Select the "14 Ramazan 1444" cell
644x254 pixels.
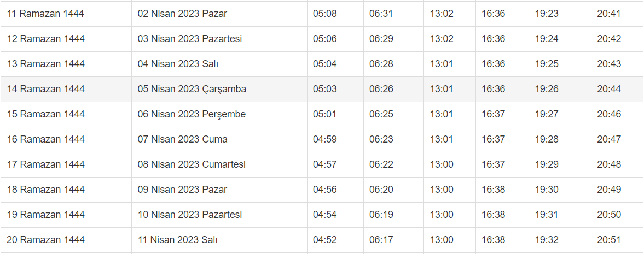click(x=46, y=89)
